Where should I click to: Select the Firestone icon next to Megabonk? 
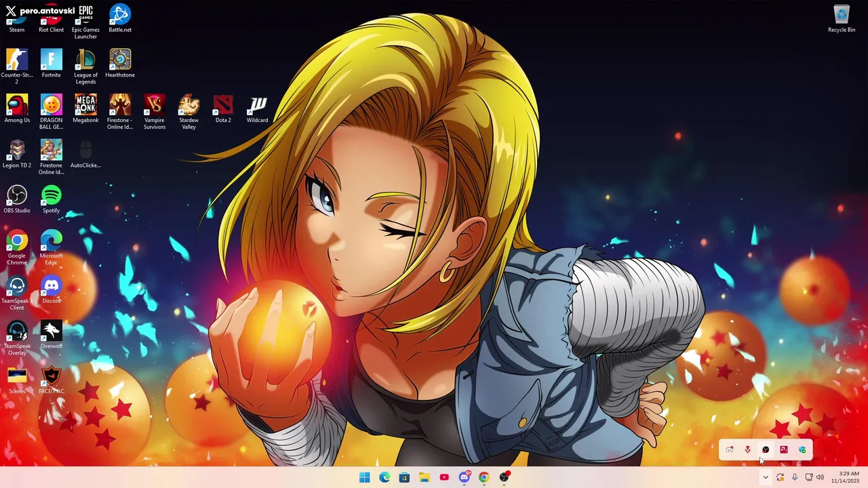[x=120, y=112]
